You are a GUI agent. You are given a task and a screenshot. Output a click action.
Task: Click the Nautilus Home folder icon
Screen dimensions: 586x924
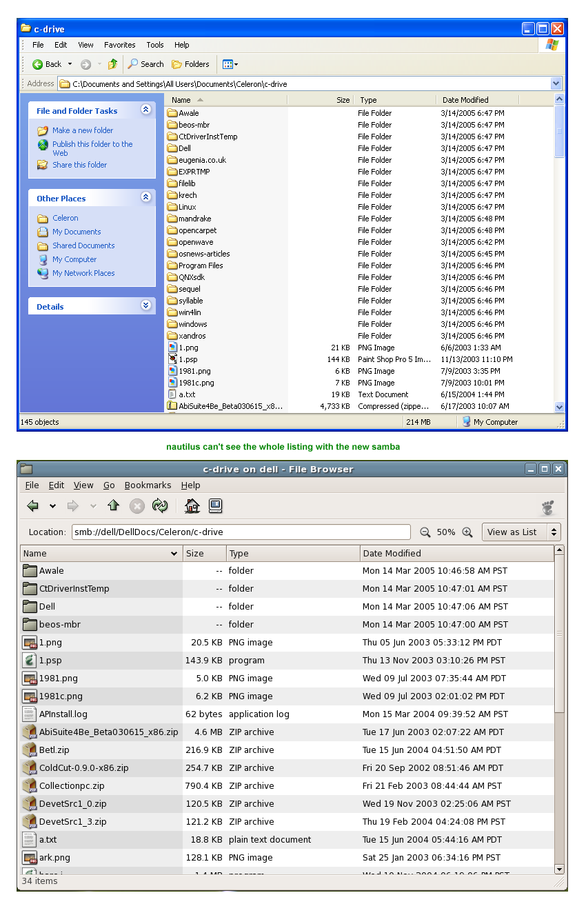[192, 506]
